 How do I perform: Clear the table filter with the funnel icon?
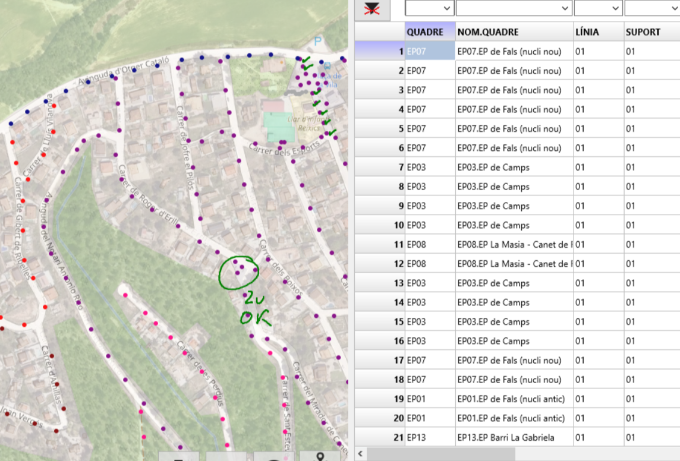[x=372, y=10]
